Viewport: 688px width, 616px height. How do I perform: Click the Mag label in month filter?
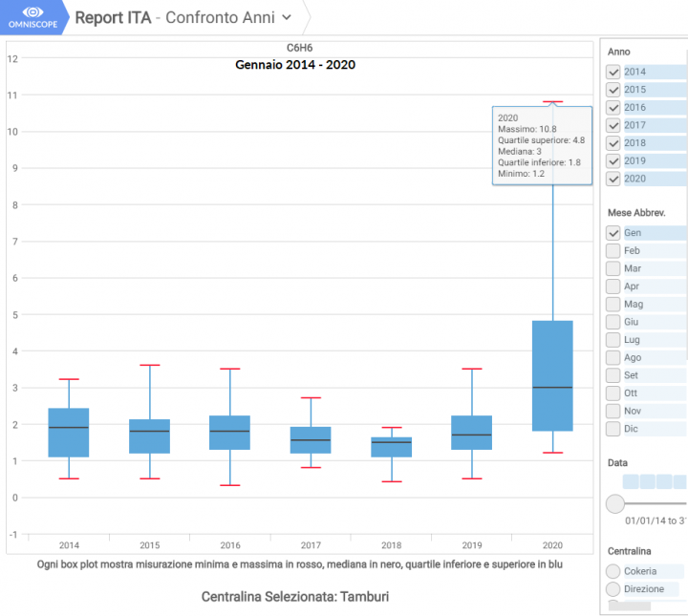point(634,305)
